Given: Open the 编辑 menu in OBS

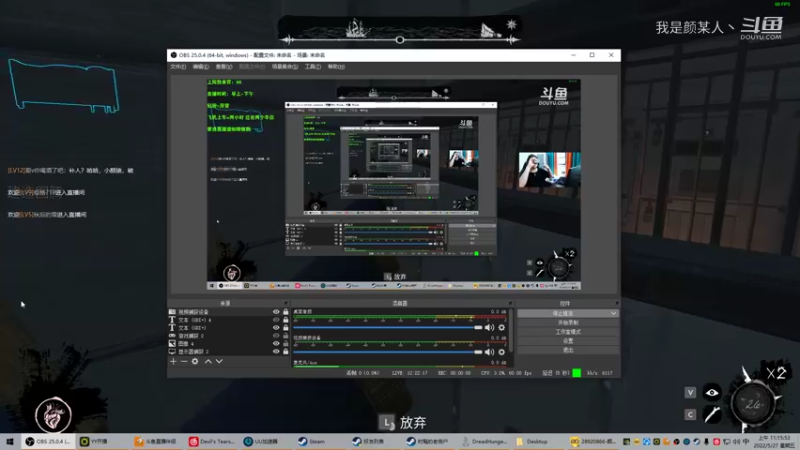Looking at the screenshot, I should coord(201,67).
